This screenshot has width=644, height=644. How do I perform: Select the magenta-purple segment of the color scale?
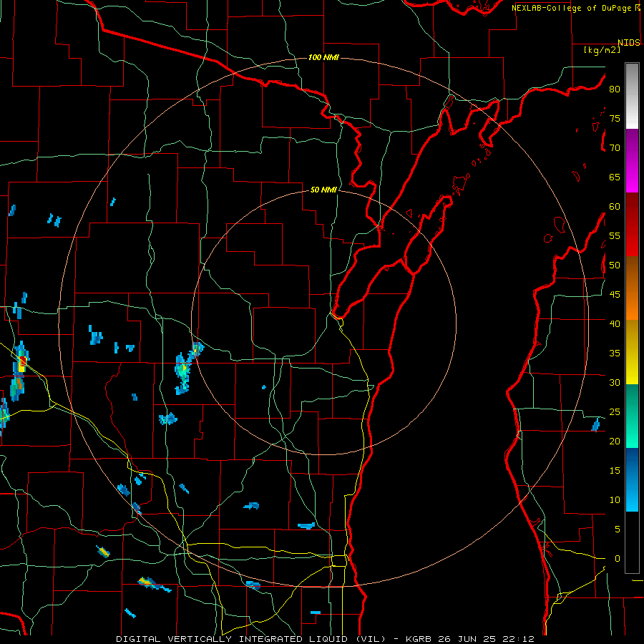point(632,161)
